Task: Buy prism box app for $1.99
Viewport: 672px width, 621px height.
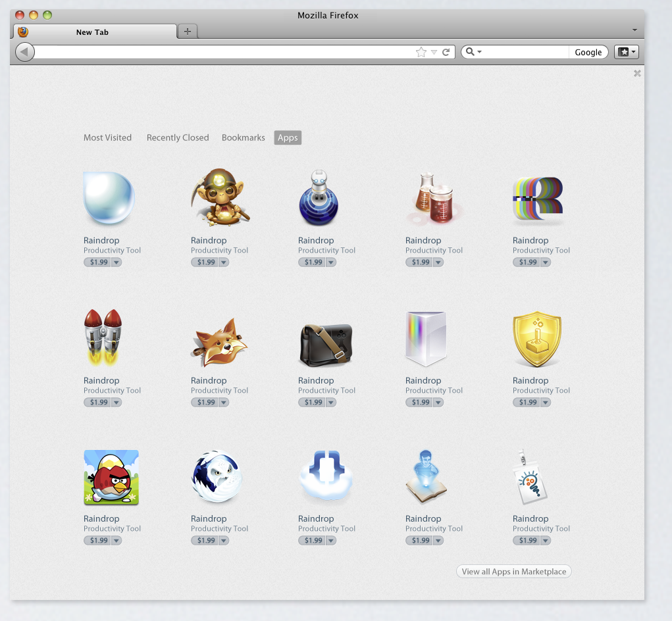Action: click(419, 402)
